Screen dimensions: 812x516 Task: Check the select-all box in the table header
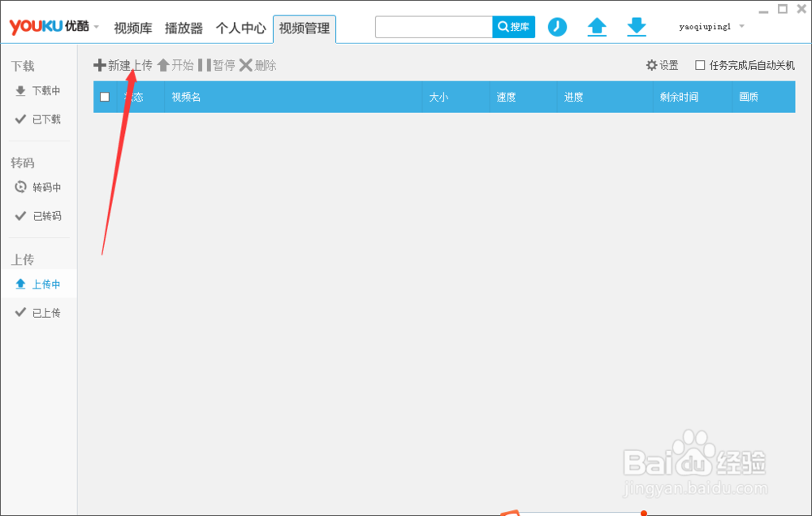tap(105, 96)
